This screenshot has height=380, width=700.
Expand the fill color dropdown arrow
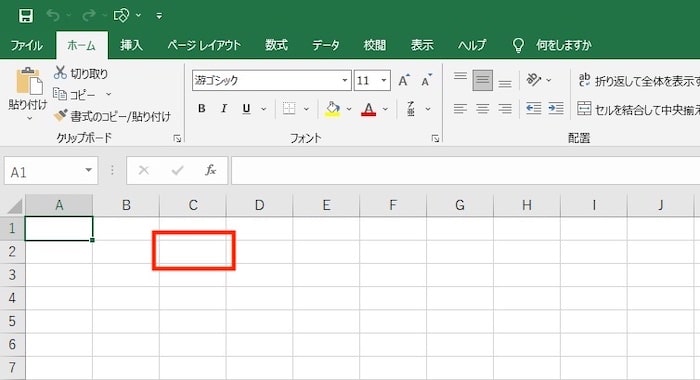coord(349,109)
